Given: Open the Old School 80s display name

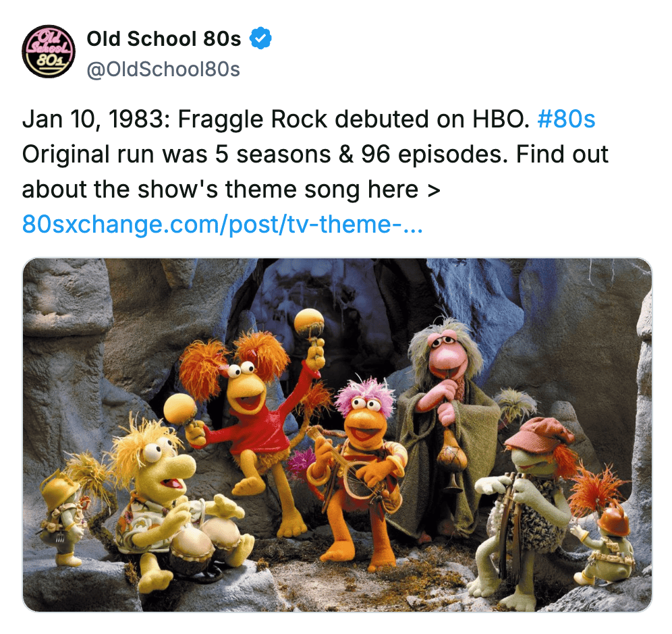Looking at the screenshot, I should (164, 38).
